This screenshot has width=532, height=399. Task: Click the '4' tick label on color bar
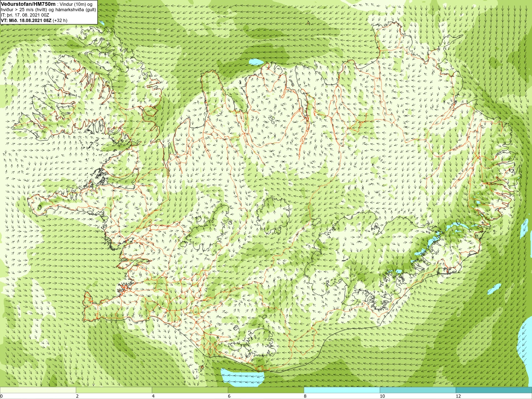point(153,397)
